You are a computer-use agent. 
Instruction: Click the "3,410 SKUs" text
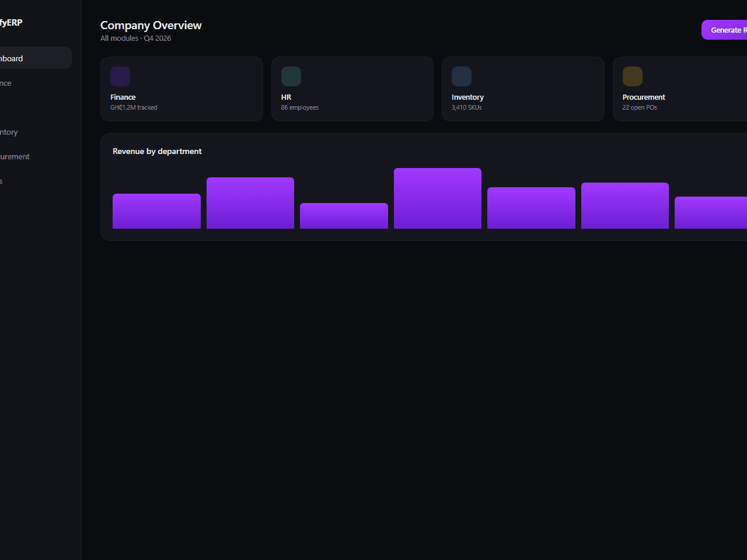coord(467,107)
